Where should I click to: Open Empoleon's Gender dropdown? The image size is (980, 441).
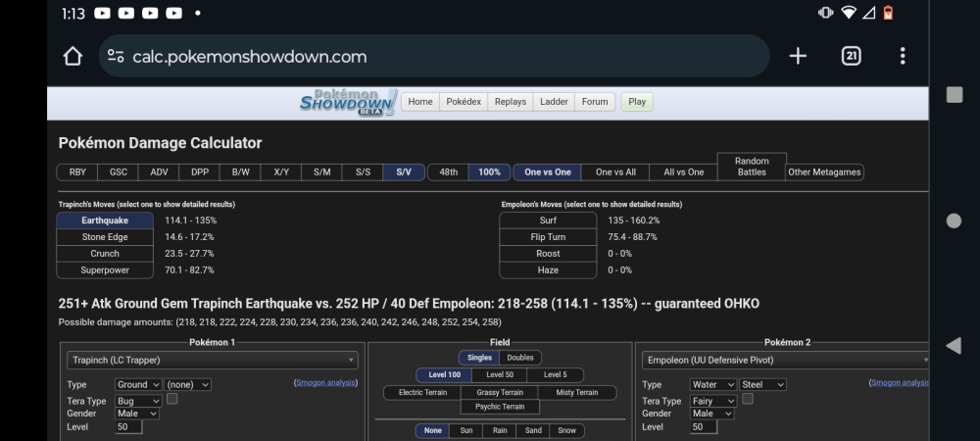click(711, 414)
